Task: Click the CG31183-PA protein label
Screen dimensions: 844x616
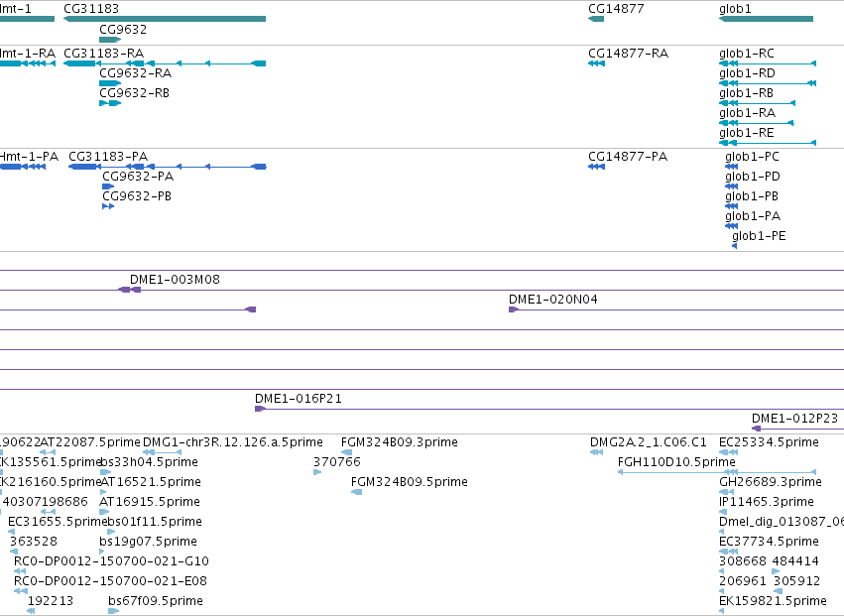Action: 108,157
